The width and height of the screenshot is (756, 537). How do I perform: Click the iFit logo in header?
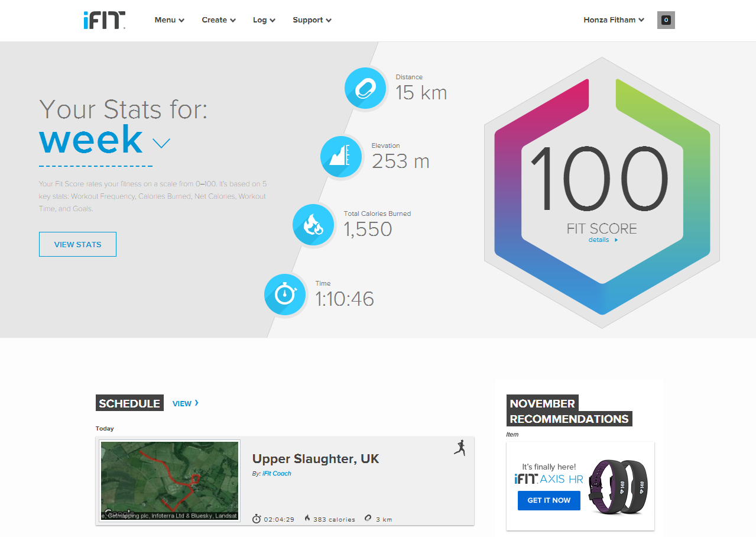(104, 20)
